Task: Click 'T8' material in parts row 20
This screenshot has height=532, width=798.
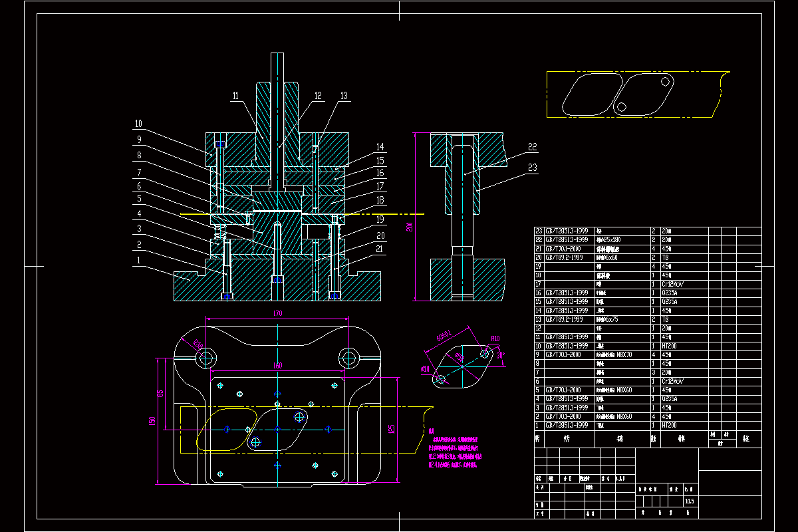Action: [x=666, y=257]
